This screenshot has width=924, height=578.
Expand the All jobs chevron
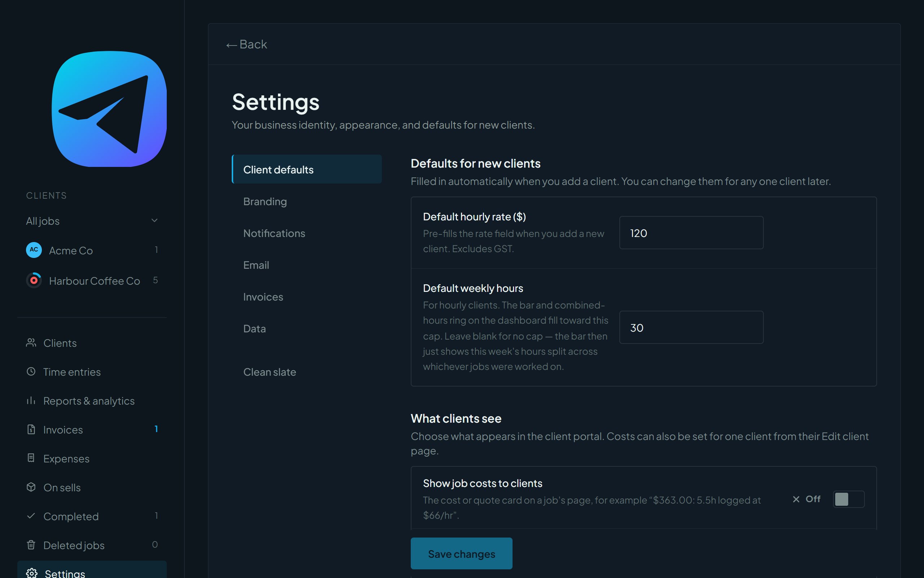[154, 220]
